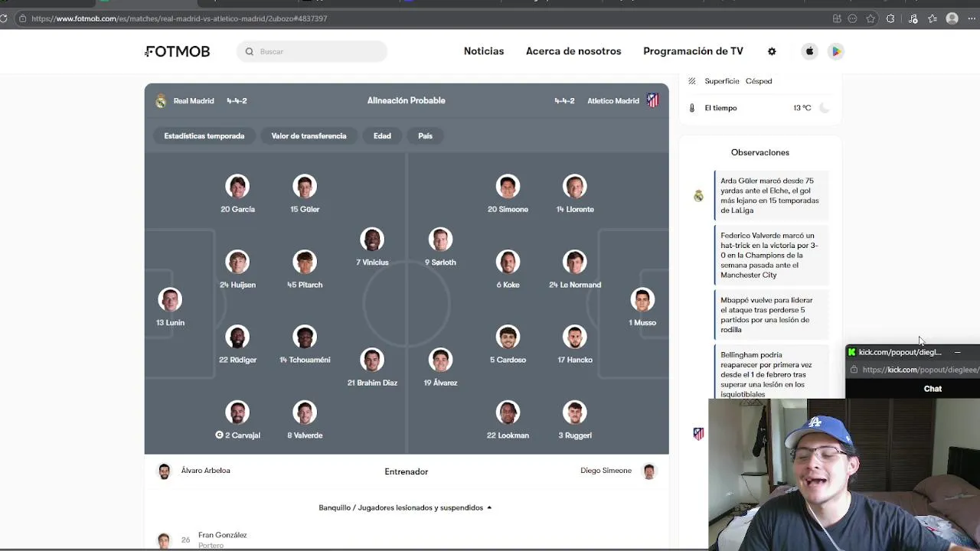Open browser extensions puzzle icon
Screen dimensions: 980x551
(x=890, y=18)
